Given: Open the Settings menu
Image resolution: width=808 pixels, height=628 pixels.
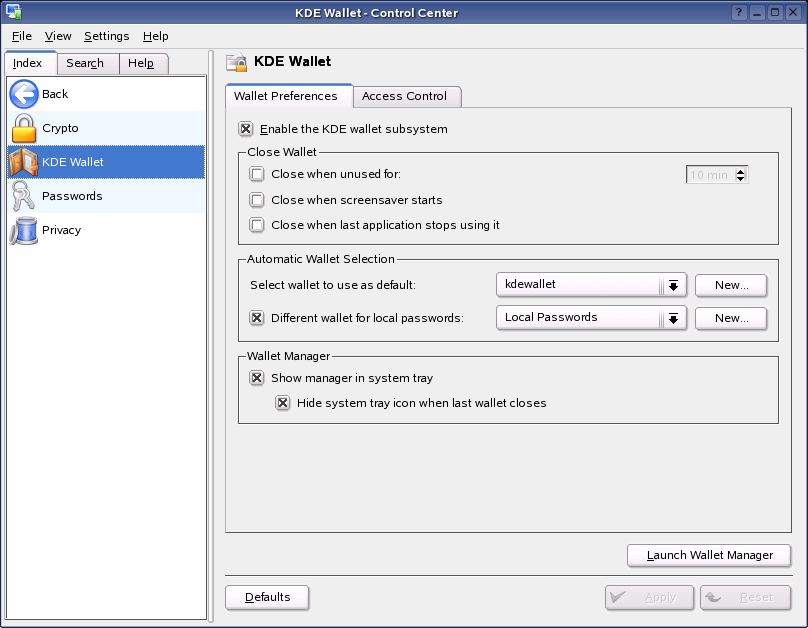Looking at the screenshot, I should [107, 36].
